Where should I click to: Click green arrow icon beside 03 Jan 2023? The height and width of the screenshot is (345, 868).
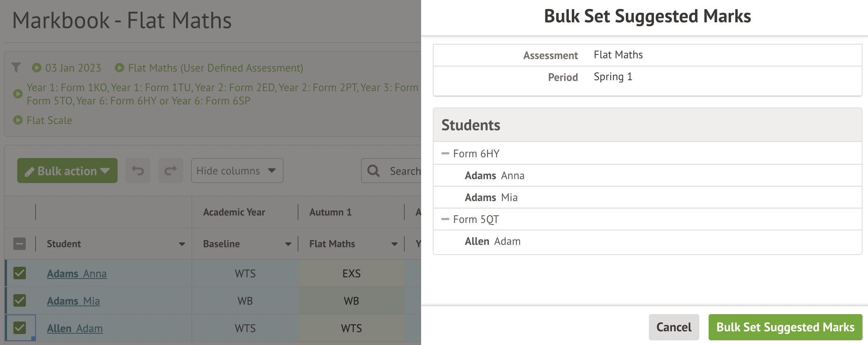(37, 68)
